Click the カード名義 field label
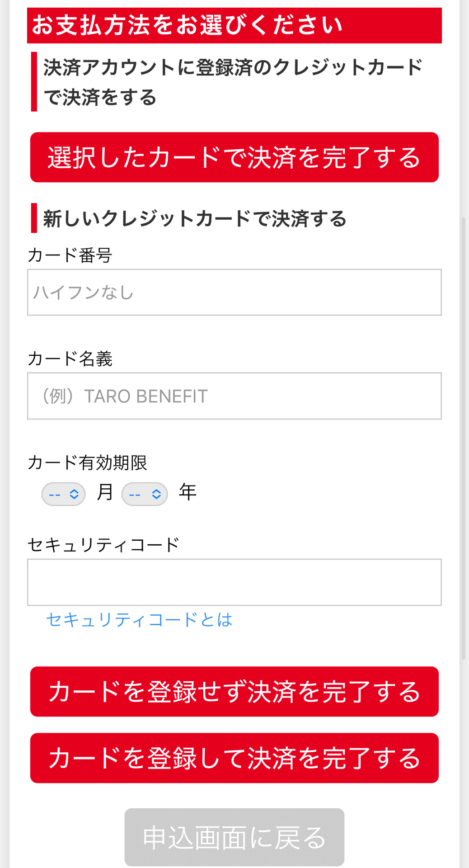 70,359
